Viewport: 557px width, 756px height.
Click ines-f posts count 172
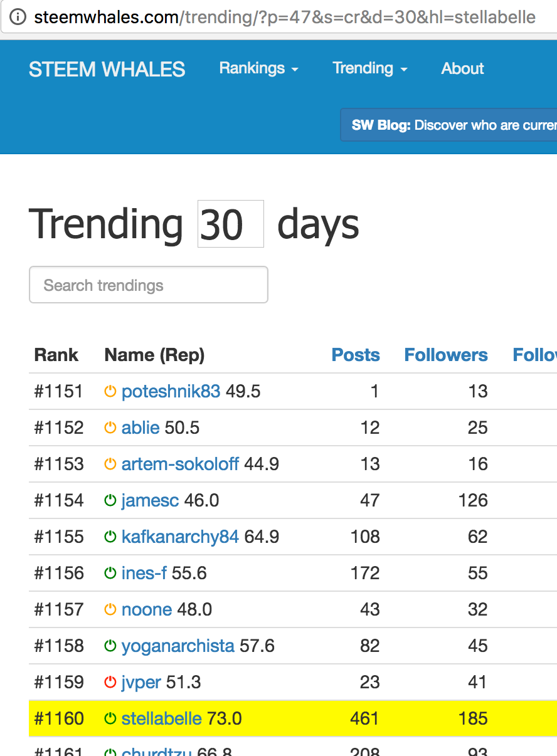(x=365, y=574)
